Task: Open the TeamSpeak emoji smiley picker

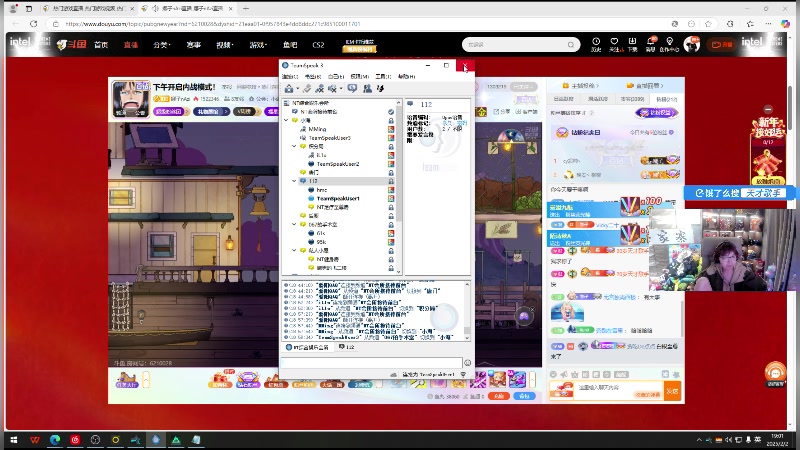Action: tap(467, 363)
